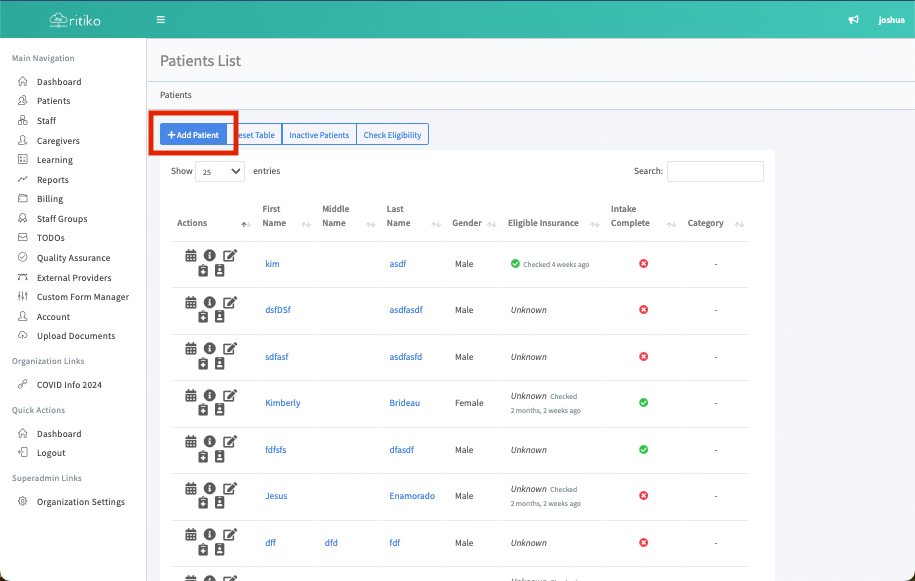915x581 pixels.
Task: Click the Custom Form Manager sliders icon
Action: click(23, 297)
